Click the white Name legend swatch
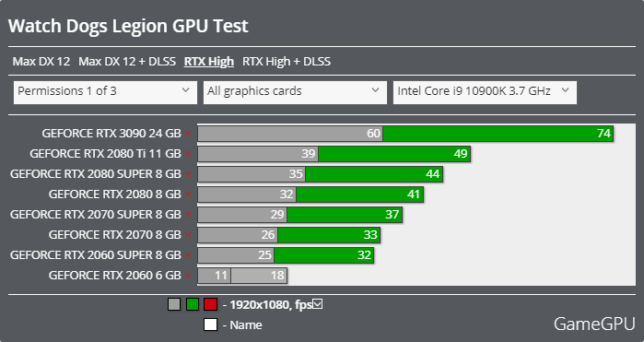Image resolution: width=644 pixels, height=342 pixels. coord(210,324)
